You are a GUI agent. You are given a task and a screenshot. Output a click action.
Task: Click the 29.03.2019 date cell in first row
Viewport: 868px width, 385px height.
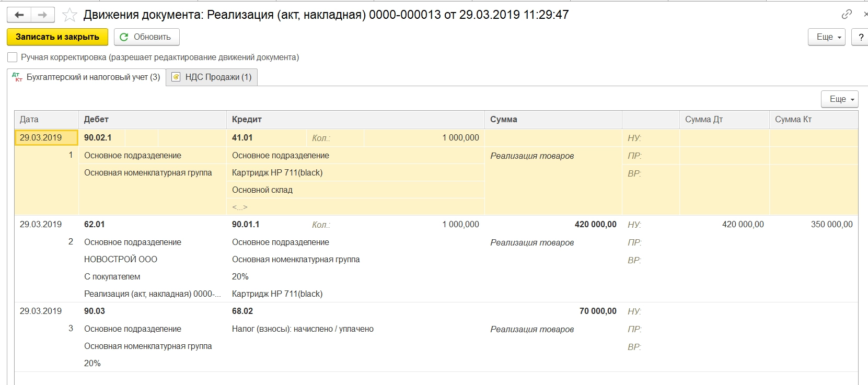click(x=41, y=138)
